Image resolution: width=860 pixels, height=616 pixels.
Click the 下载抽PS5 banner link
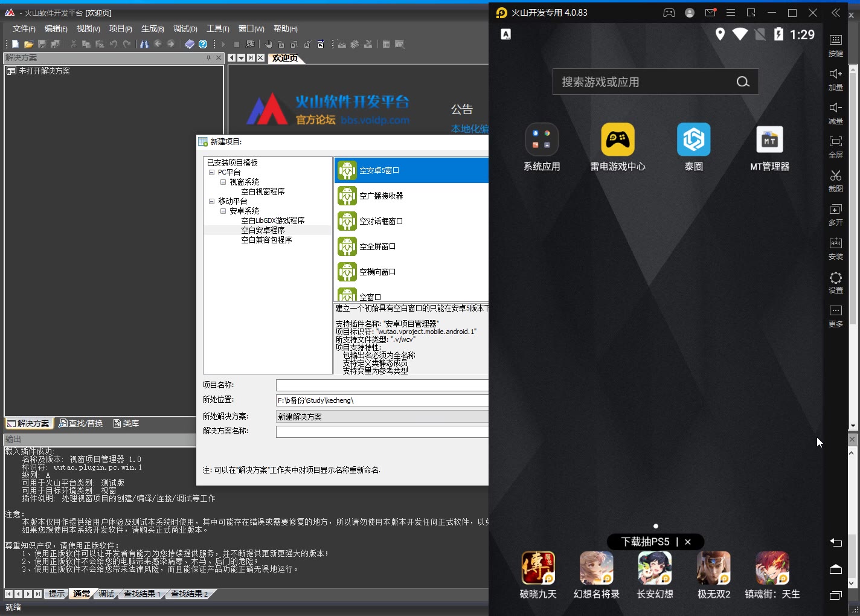[645, 542]
